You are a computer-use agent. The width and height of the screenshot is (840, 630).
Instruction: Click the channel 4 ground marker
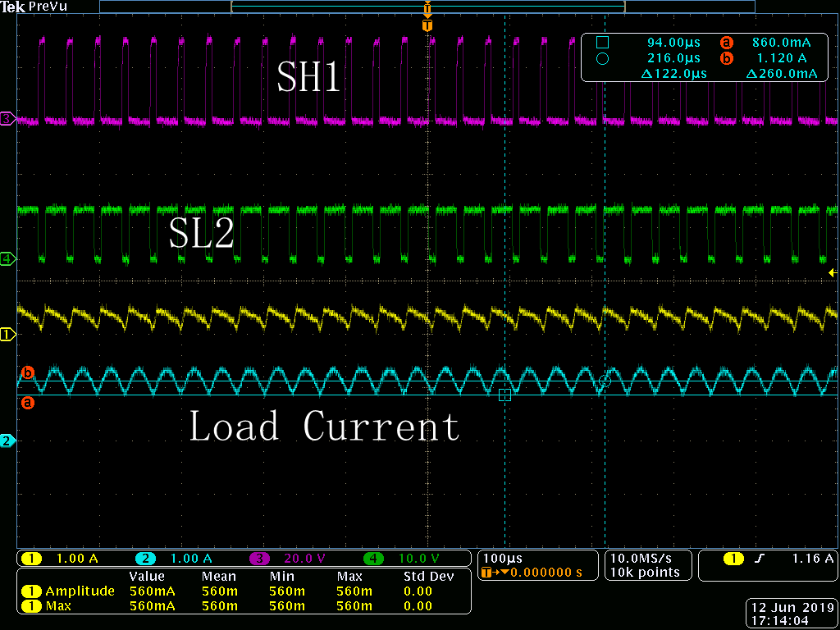7,259
